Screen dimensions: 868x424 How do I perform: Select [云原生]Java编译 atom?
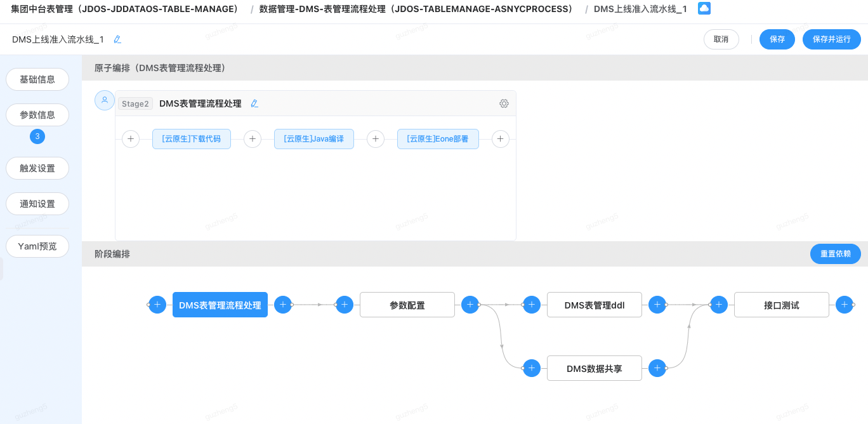[x=314, y=139]
